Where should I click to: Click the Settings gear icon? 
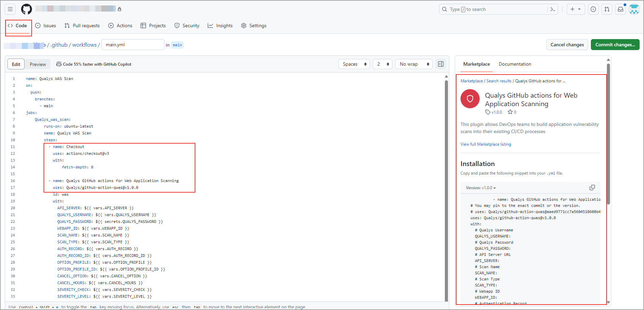point(244,26)
